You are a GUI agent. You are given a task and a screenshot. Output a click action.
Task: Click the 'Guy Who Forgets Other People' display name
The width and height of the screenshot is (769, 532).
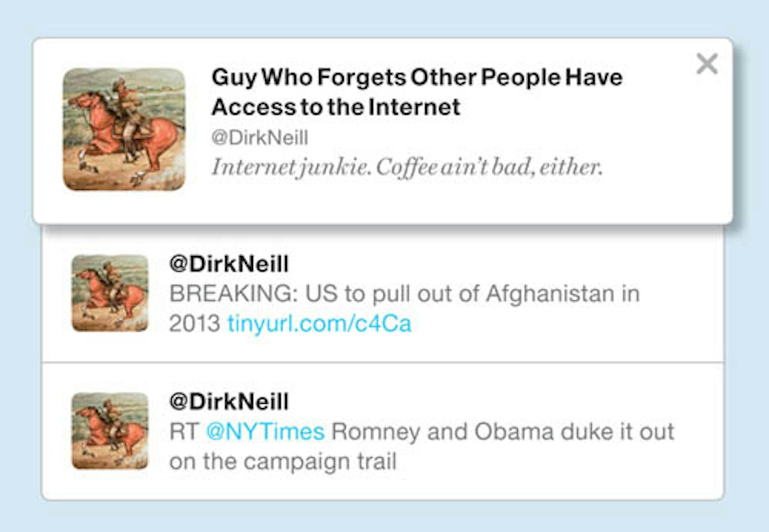tap(417, 77)
